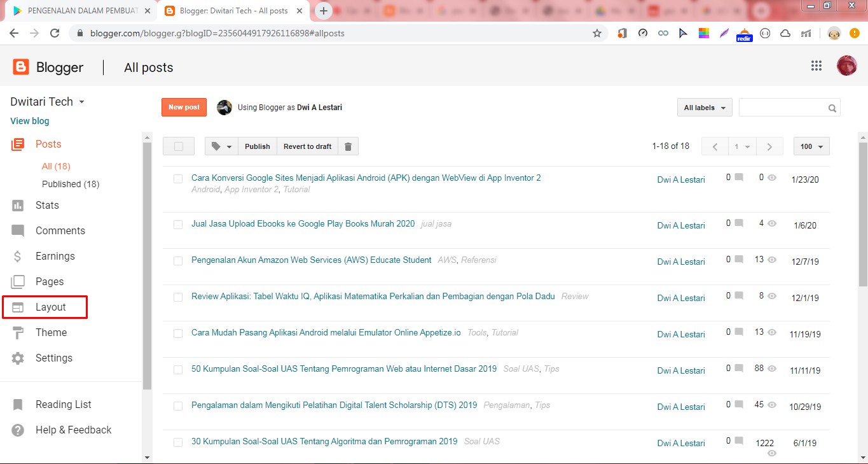The width and height of the screenshot is (868, 464).
Task: Open Settings from the sidebar
Action: coord(54,358)
